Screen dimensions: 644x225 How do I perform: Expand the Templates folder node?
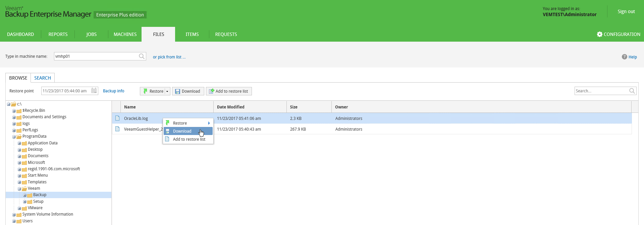(x=19, y=182)
